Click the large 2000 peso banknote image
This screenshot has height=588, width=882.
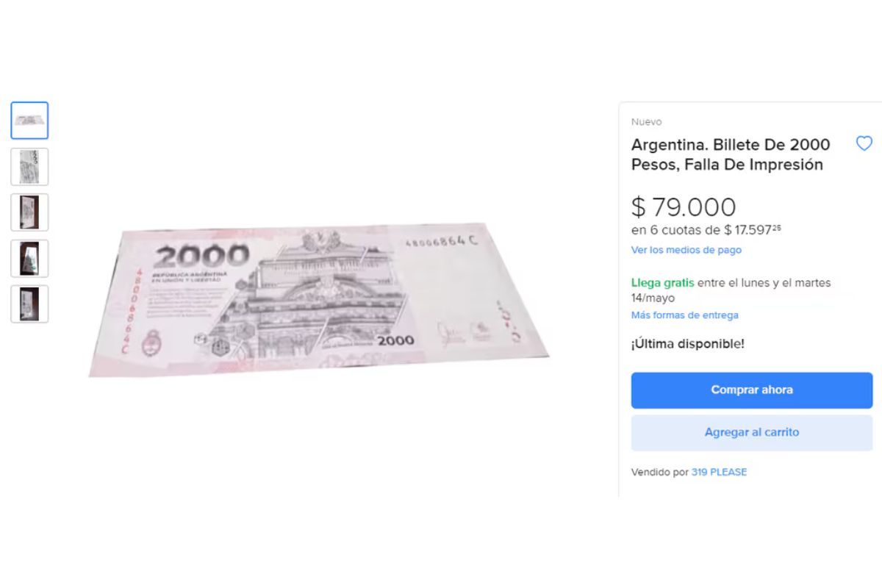(x=318, y=299)
